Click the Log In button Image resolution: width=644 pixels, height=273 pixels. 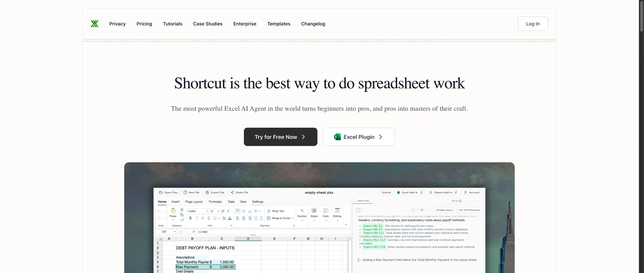[533, 24]
